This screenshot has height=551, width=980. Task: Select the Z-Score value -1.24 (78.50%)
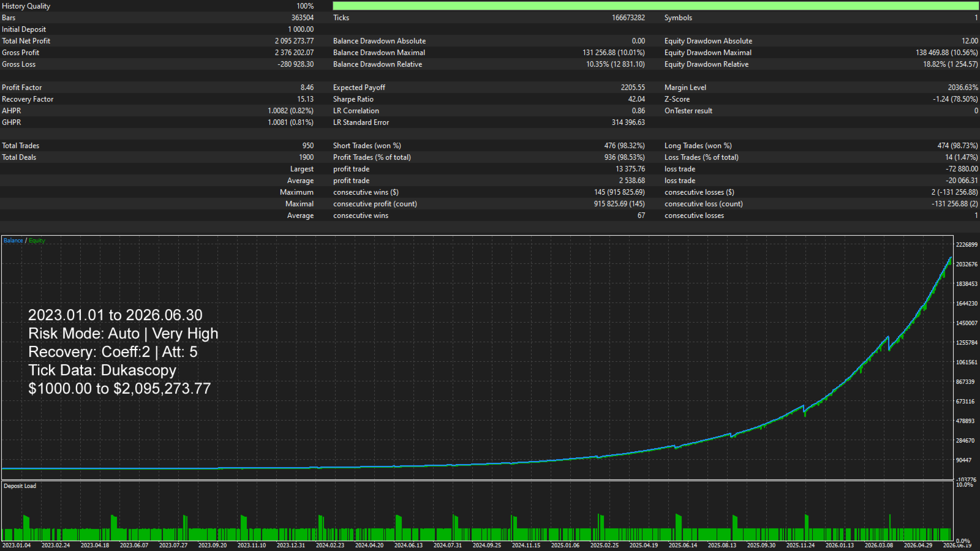[x=956, y=99]
